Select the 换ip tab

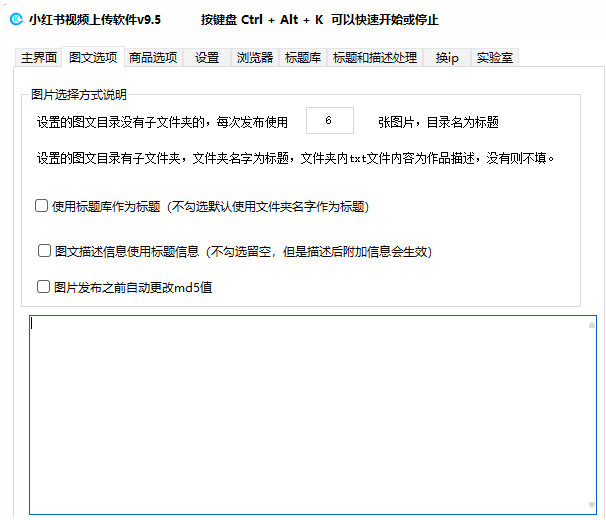447,58
